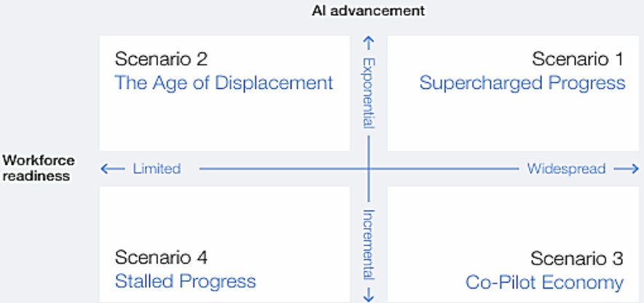The width and height of the screenshot is (644, 303).
Task: Click the upward arrow on AI advancement axis
Action: (369, 43)
